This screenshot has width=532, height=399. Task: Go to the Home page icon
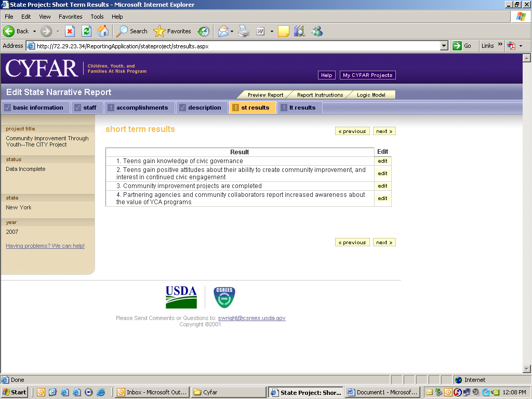click(103, 31)
